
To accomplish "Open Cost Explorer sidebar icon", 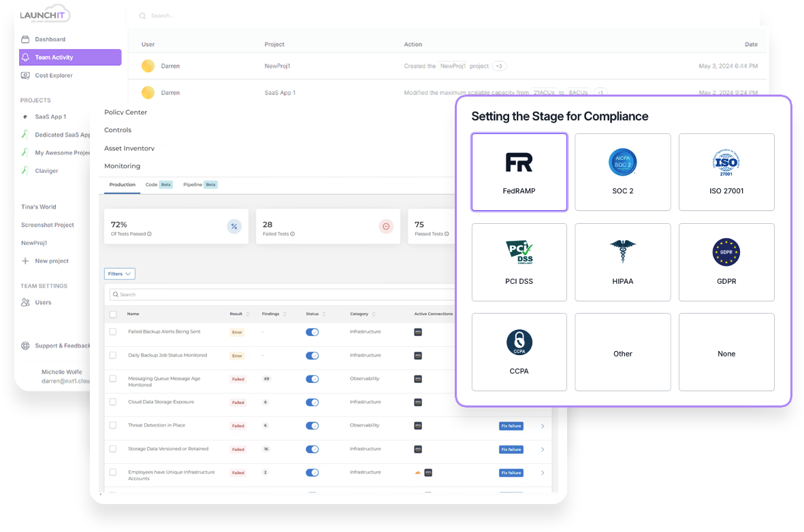I will pos(26,76).
